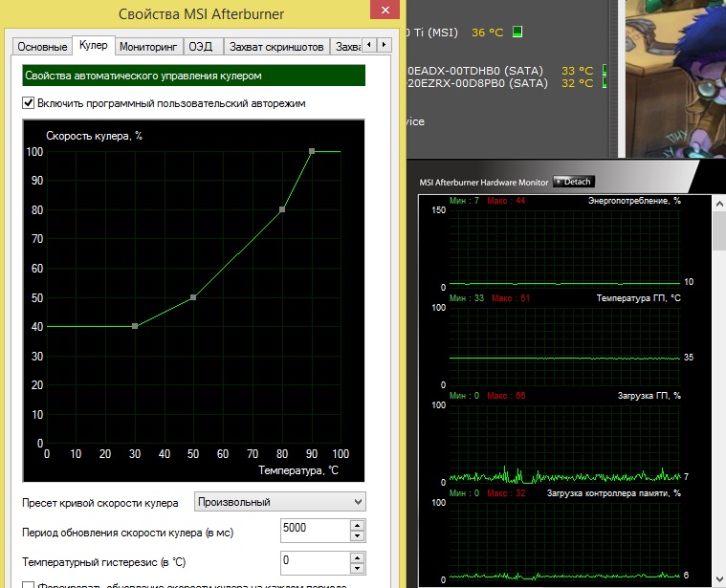Viewport: 726px width, 588px height.
Task: Select the Кулер tab
Action: coord(94,45)
